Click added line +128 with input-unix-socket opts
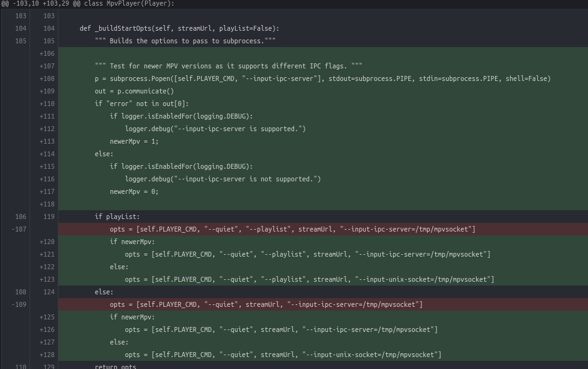Image resolution: width=588 pixels, height=369 pixels. 283,355
